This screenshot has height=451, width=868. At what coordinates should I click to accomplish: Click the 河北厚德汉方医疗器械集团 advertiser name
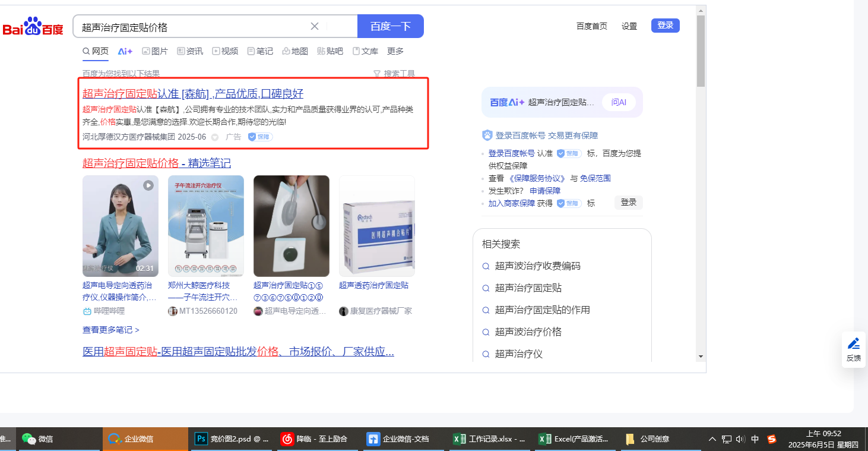(x=129, y=137)
